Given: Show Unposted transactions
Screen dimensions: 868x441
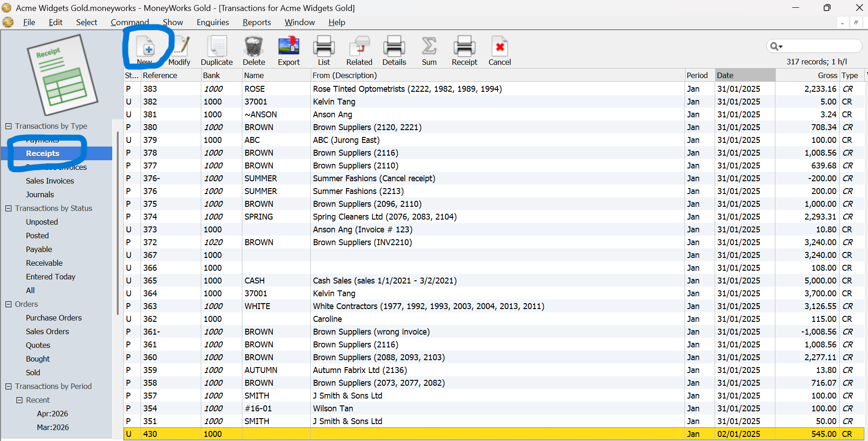Looking at the screenshot, I should coord(42,222).
